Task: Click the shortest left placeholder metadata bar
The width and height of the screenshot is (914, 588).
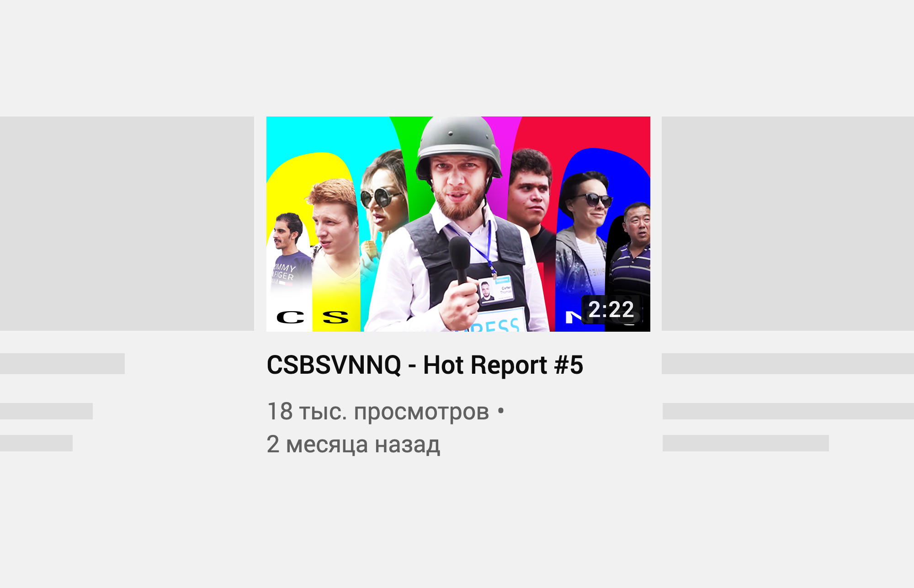Action: (x=36, y=443)
